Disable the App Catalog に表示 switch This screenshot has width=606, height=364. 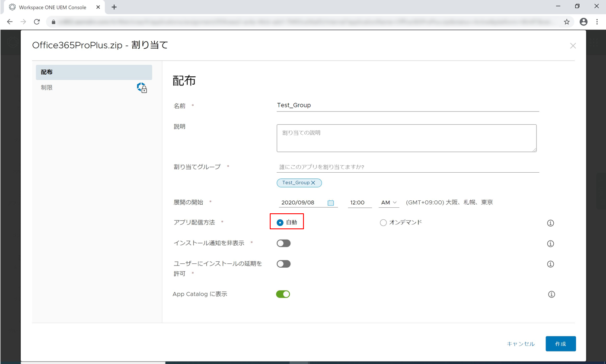coord(283,294)
